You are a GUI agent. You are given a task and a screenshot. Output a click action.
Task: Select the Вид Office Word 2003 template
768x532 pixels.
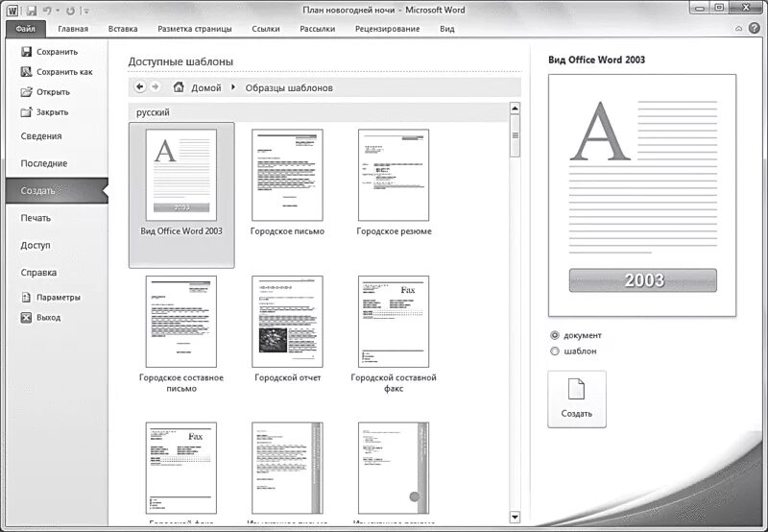(181, 195)
